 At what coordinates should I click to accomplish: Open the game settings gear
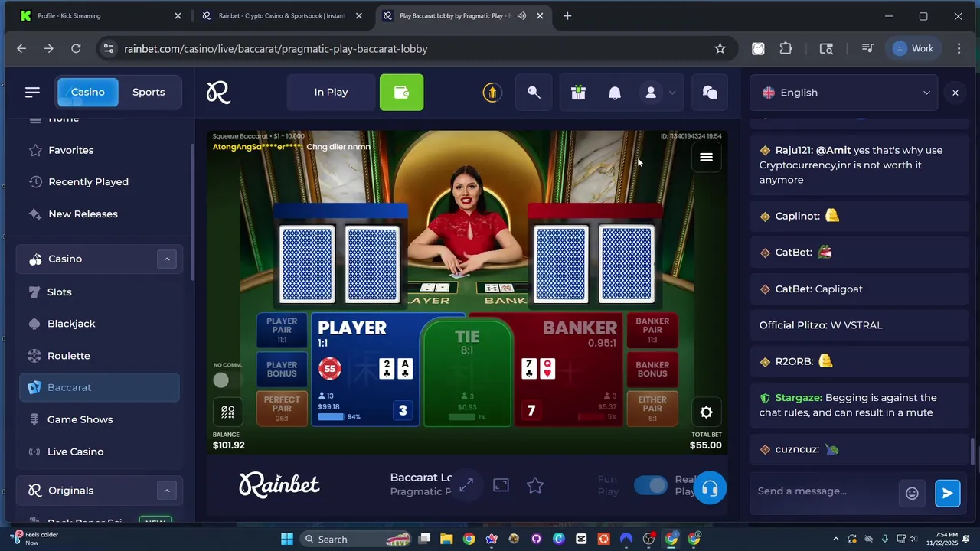pos(706,412)
